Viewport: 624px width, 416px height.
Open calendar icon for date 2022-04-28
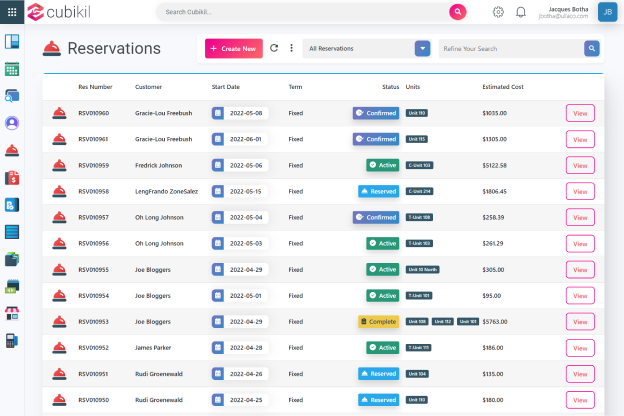click(x=218, y=348)
